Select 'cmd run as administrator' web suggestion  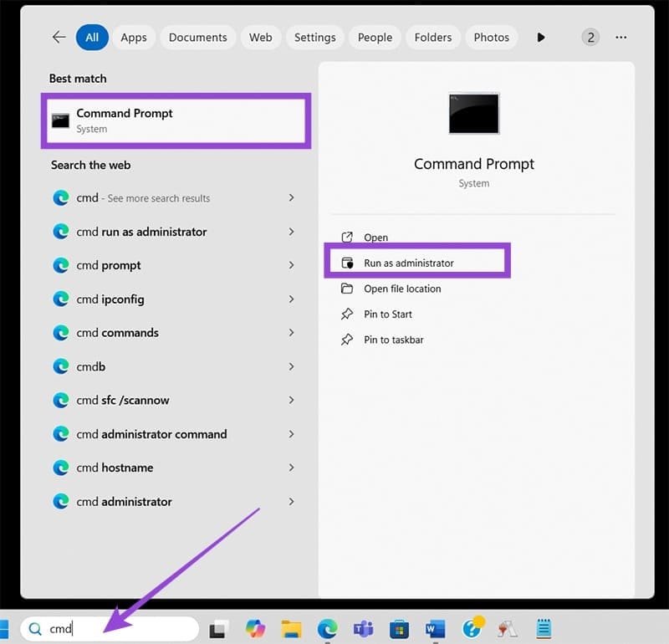pyautogui.click(x=141, y=232)
